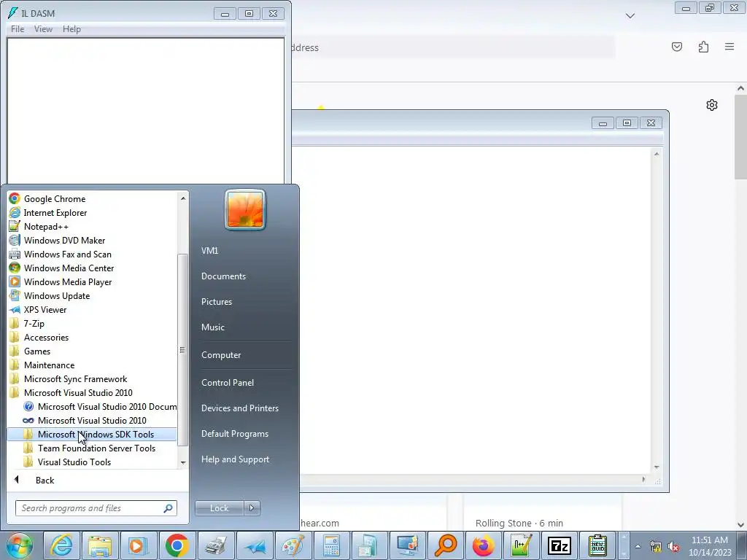Open Computer from the Start menu
The width and height of the screenshot is (747, 560).
point(221,355)
